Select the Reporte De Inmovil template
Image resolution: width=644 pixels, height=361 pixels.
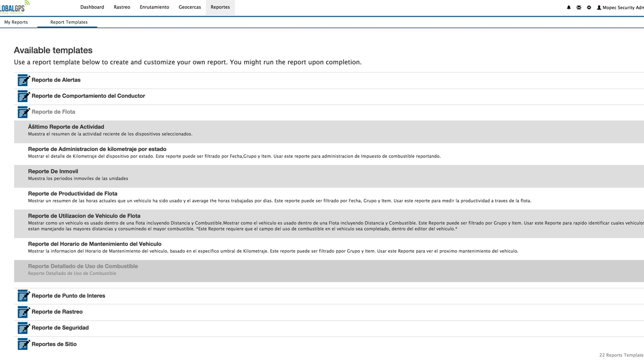53,171
